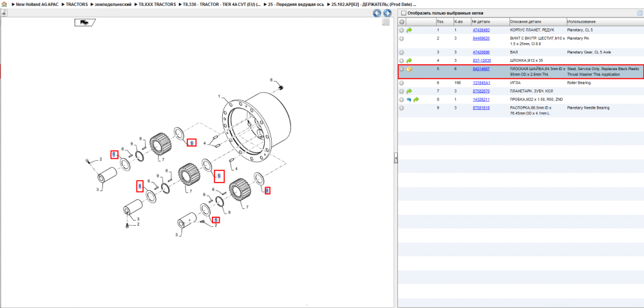The width and height of the screenshot is (644, 308).
Task: Select callout 8 for the plug in diagram
Action: [x=272, y=80]
